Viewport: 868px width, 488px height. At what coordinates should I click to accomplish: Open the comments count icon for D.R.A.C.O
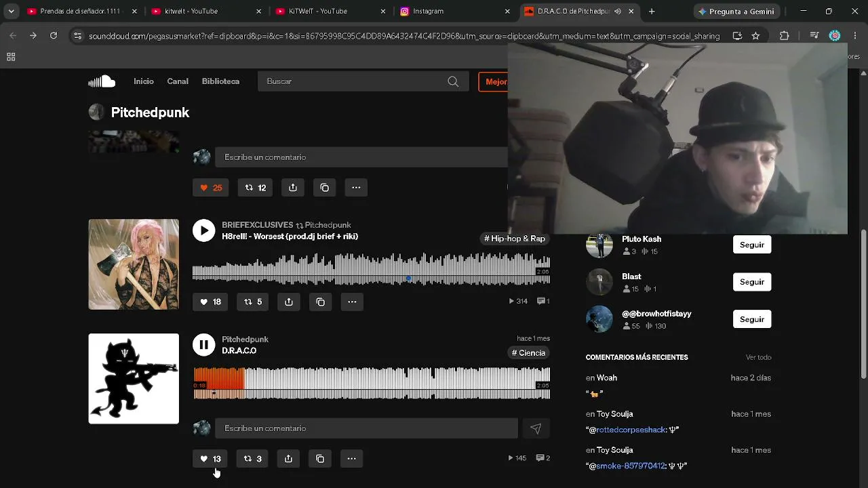click(543, 458)
